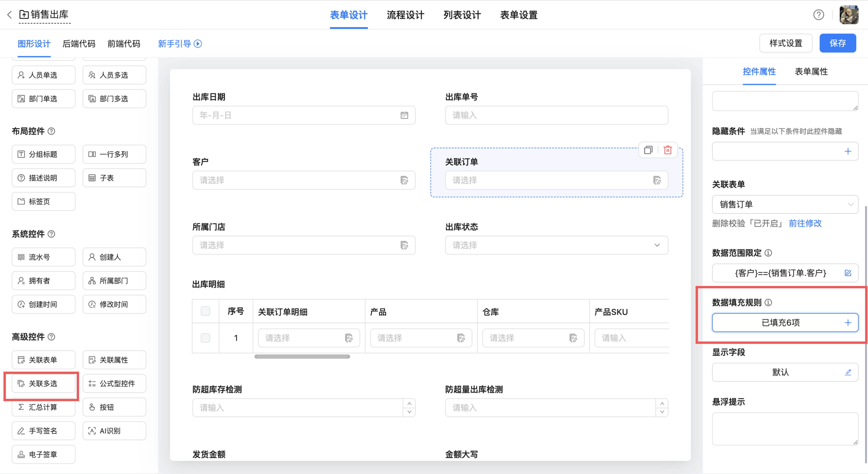
Task: Click the help question mark icon at top right
Action: click(x=818, y=15)
